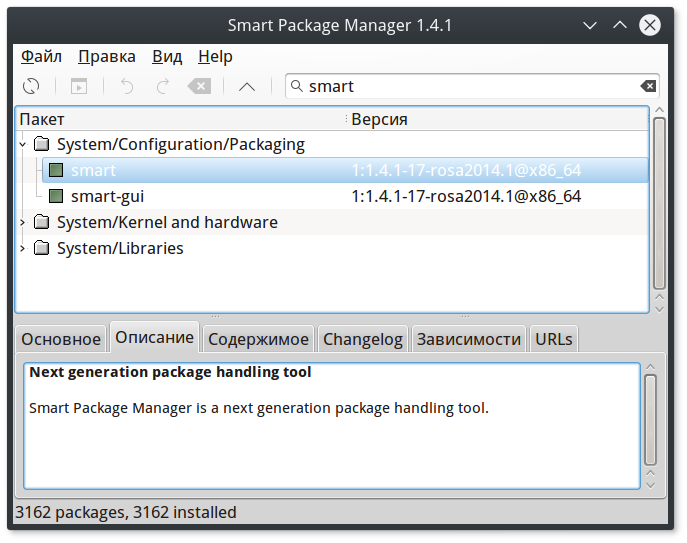Open the Вид menu
Image resolution: width=687 pixels, height=543 pixels.
point(167,57)
